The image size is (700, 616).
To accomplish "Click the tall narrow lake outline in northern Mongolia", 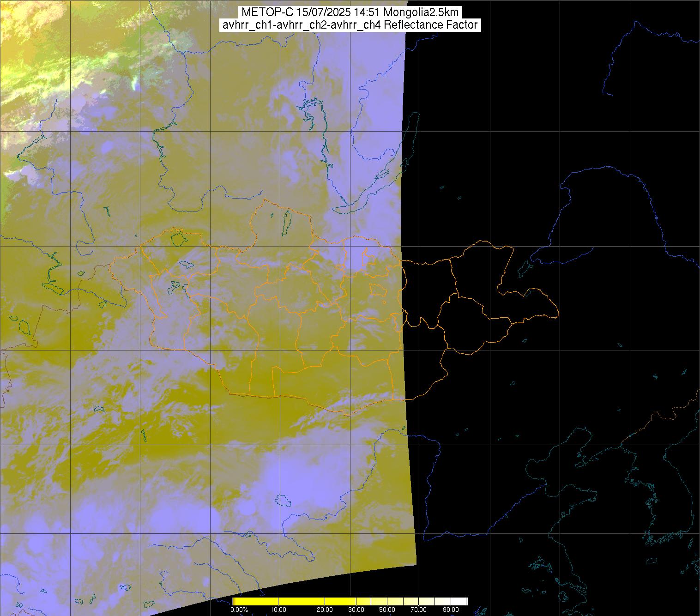I will [x=287, y=222].
